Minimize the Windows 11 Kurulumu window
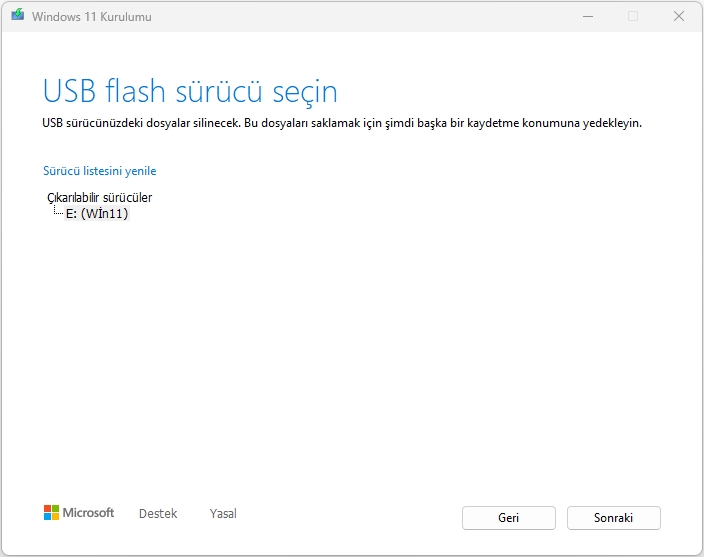The height and width of the screenshot is (557, 704). tap(586, 17)
